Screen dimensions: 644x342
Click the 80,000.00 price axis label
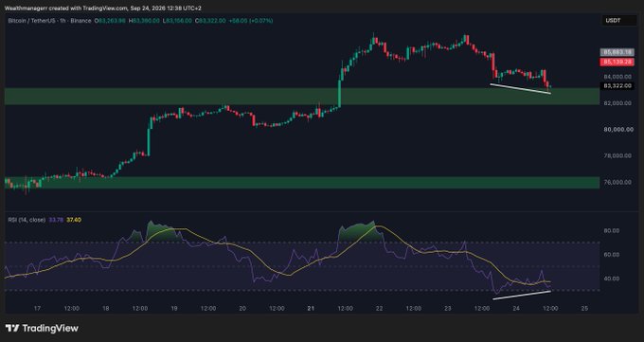tap(617, 130)
